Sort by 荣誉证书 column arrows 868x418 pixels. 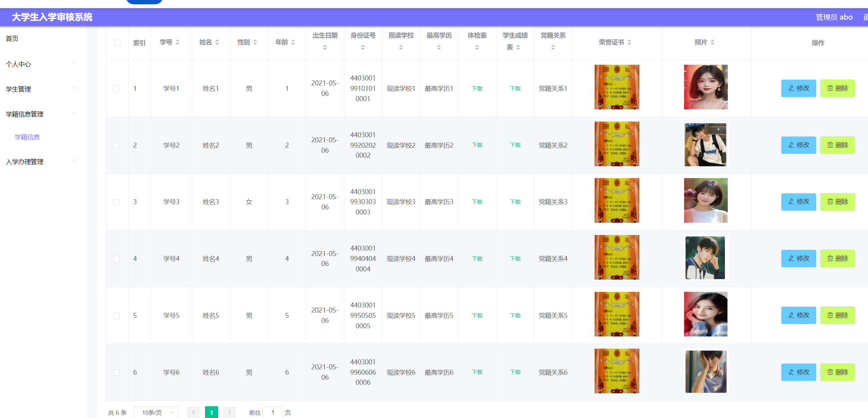click(x=629, y=42)
